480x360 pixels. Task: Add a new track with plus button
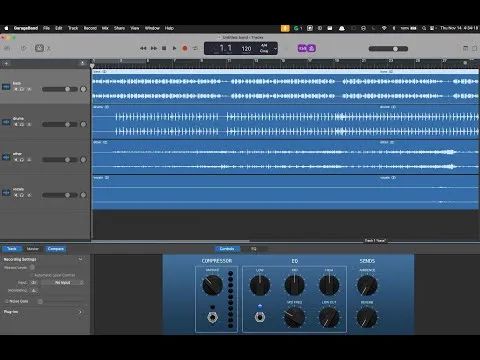[6, 63]
